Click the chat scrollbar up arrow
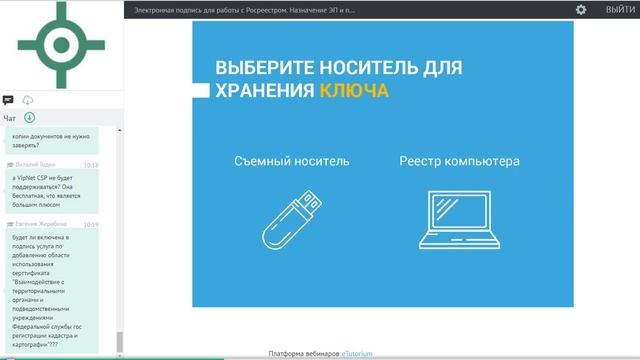 [120, 130]
